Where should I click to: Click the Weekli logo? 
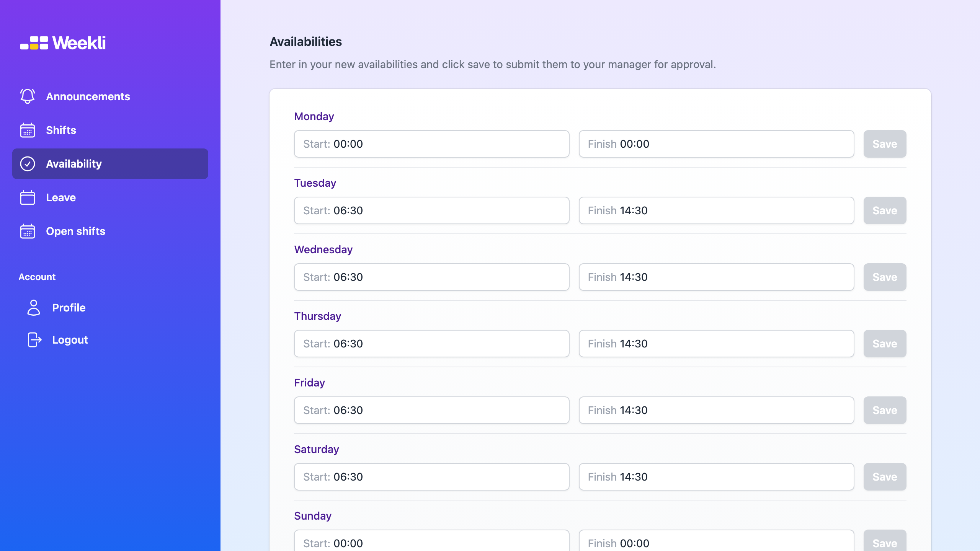[63, 43]
